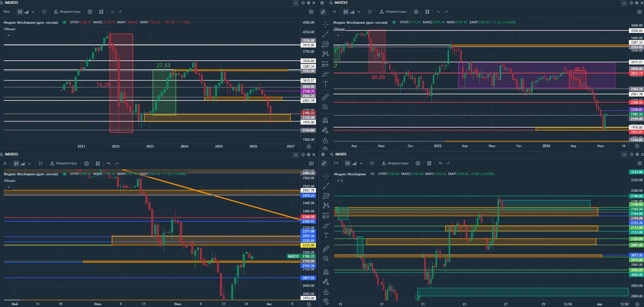The width and height of the screenshot is (644, 307).
Task: Open Н timeframe selector in top-right chart
Action: tap(335, 12)
